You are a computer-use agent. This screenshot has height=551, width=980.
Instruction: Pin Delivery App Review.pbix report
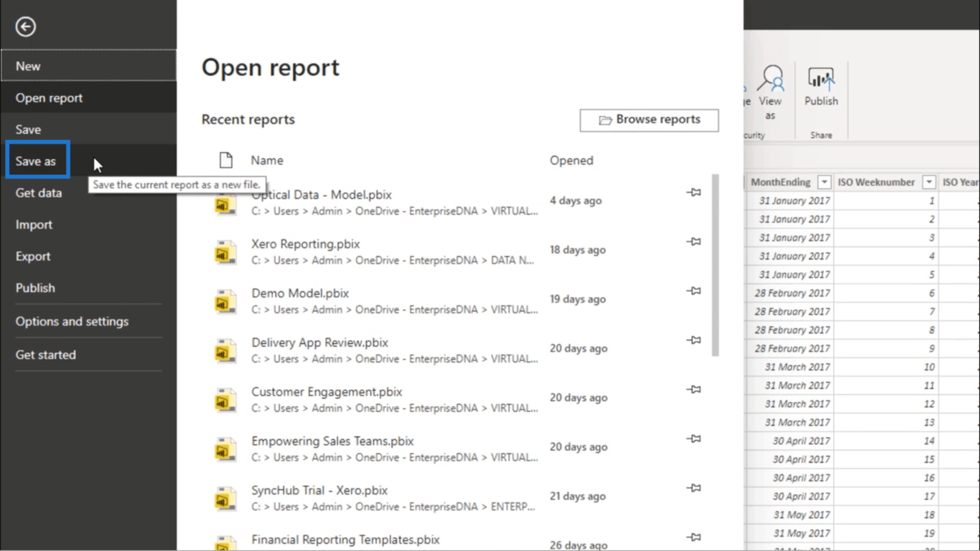694,340
